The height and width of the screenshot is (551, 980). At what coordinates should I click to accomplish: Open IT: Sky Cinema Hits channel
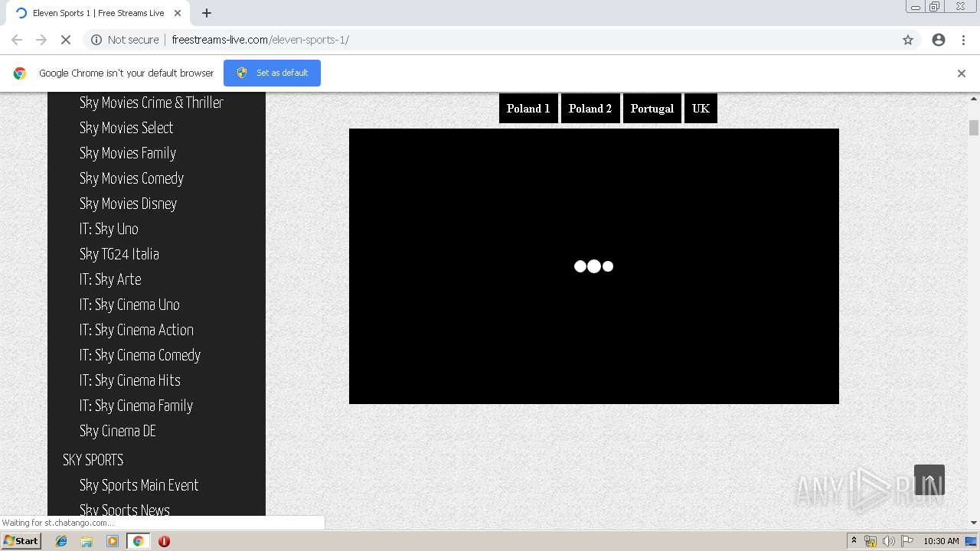click(x=130, y=380)
